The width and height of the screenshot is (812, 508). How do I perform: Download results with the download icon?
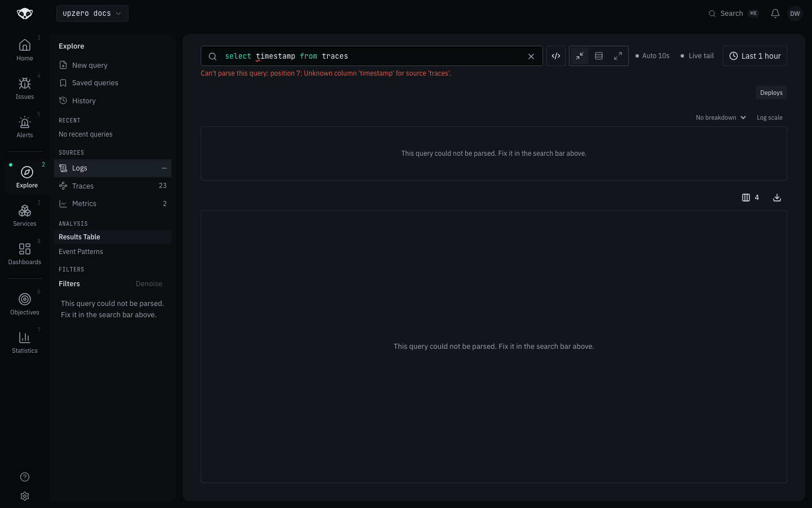pos(777,198)
